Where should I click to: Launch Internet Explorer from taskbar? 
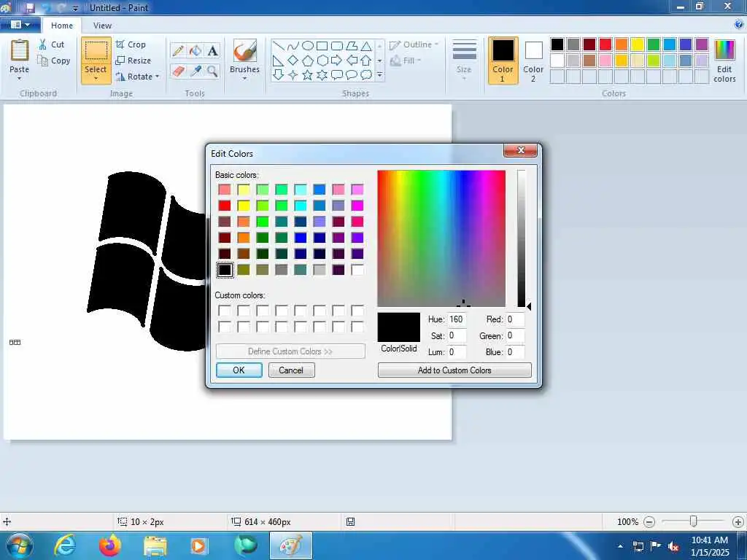click(x=64, y=545)
